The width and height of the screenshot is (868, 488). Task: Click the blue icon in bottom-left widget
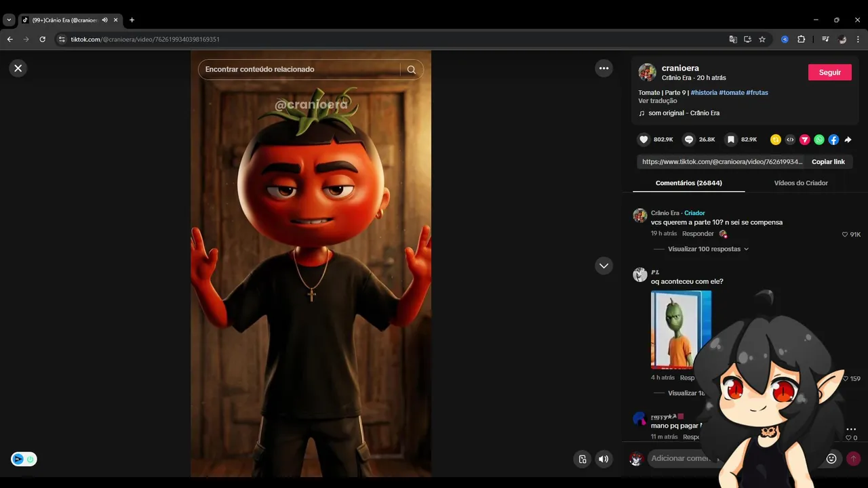(18, 460)
